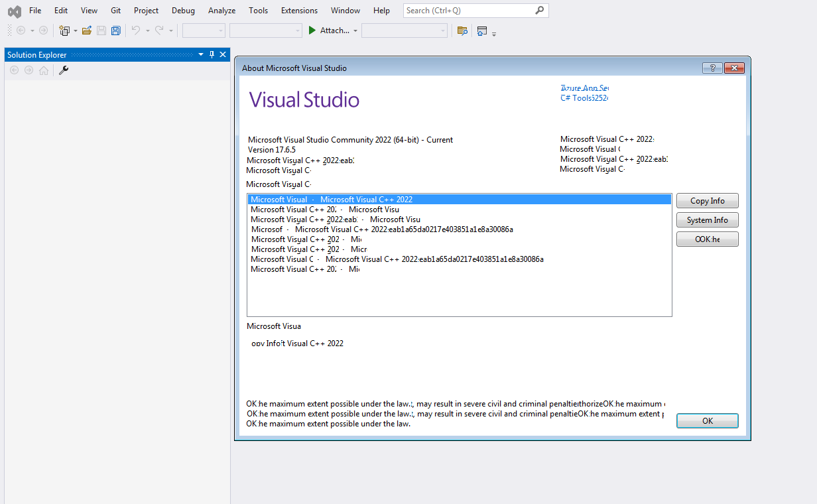Open the Window menu

point(346,11)
